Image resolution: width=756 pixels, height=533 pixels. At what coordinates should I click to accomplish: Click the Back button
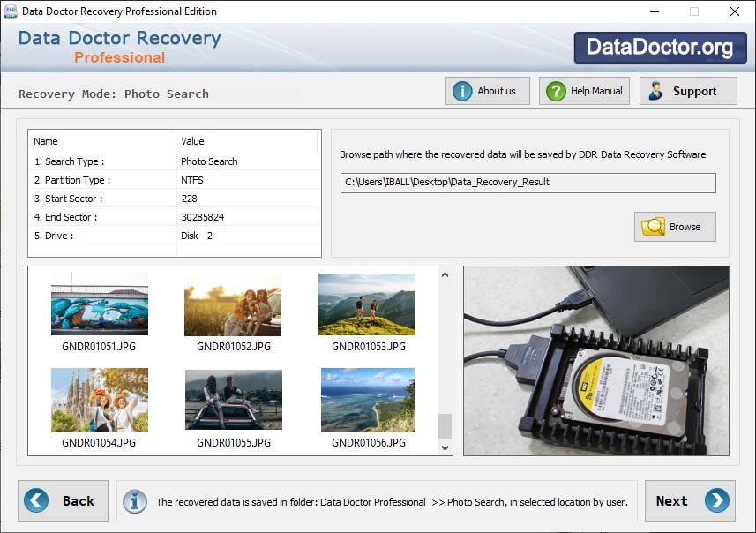63,501
